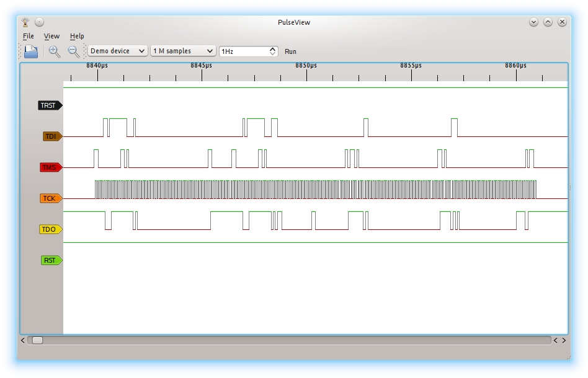Open the Help menu
Screen dimensions: 588x378
coord(77,37)
